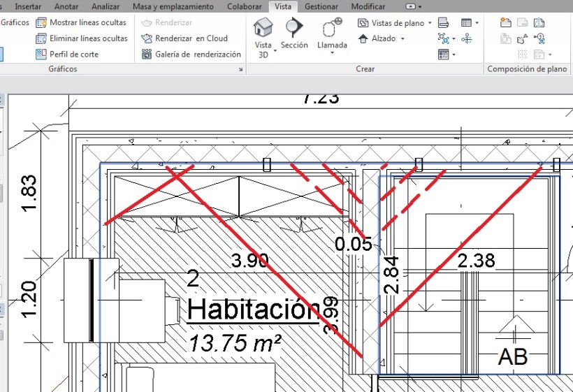Open the Anotar ribbon tab
The width and height of the screenshot is (573, 392).
(66, 6)
